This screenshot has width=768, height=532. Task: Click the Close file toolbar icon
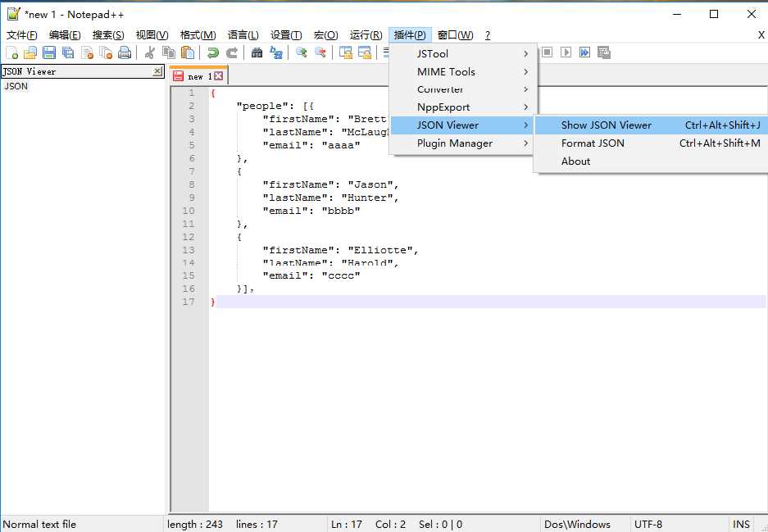point(87,52)
